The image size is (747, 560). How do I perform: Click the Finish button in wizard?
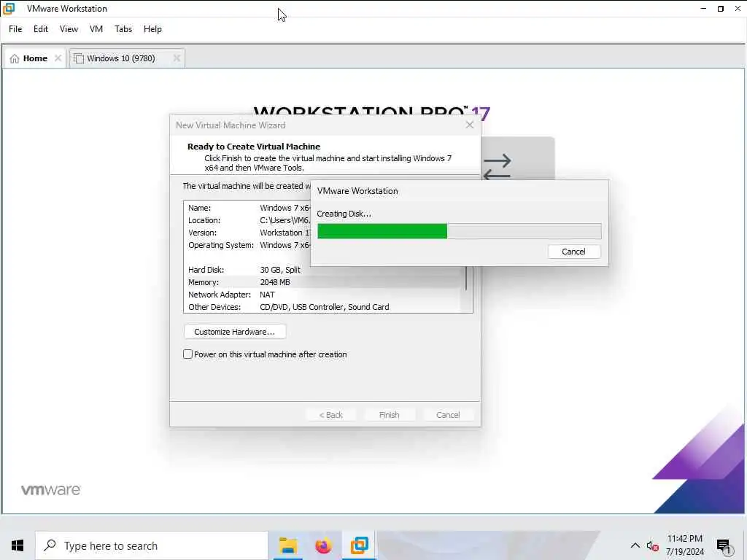coord(390,415)
